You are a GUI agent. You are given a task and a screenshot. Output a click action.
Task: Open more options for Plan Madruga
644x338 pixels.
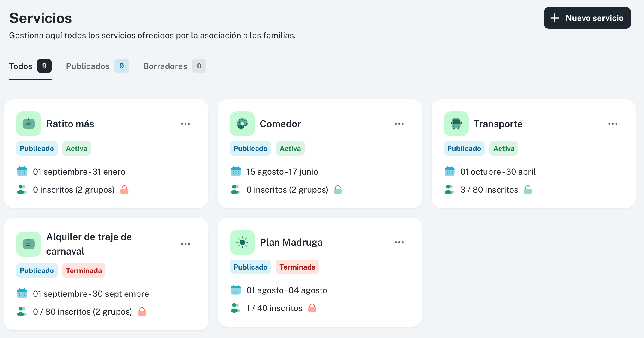(x=399, y=242)
